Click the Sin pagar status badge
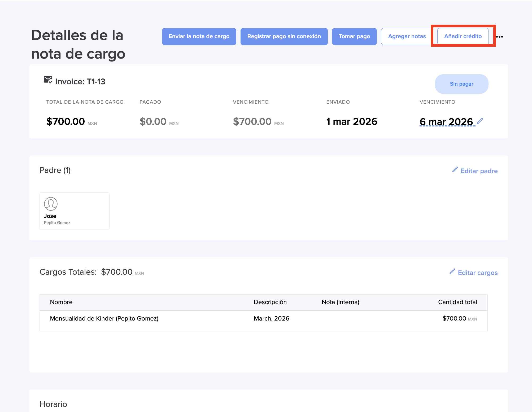 coord(461,84)
